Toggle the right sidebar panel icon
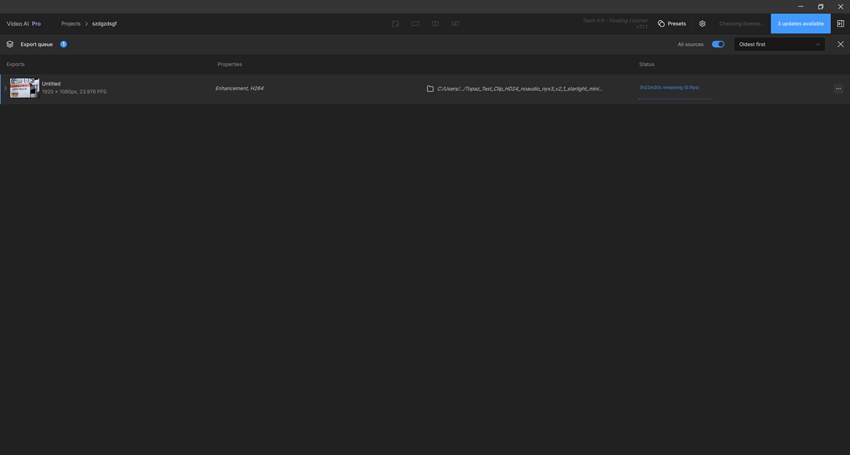 (x=840, y=24)
